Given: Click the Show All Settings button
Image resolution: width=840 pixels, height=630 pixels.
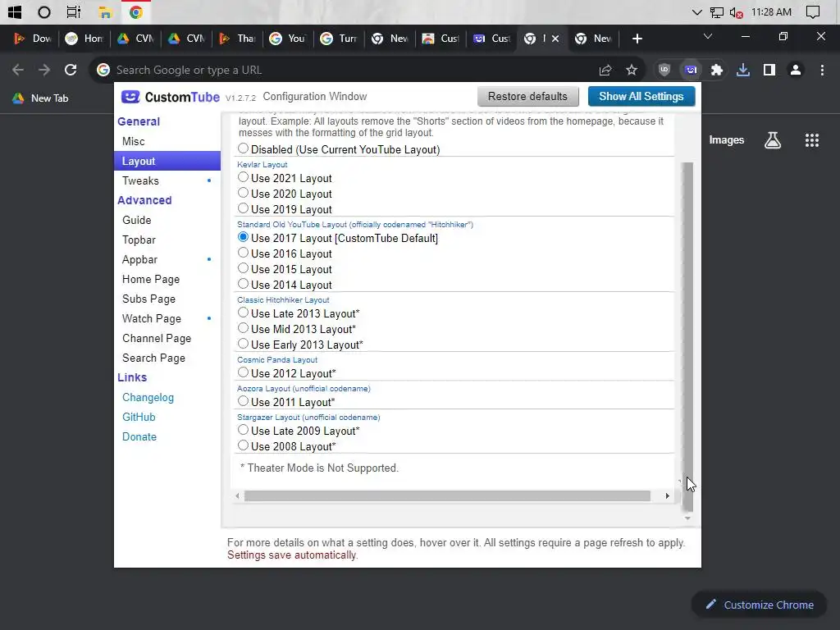Looking at the screenshot, I should (641, 97).
